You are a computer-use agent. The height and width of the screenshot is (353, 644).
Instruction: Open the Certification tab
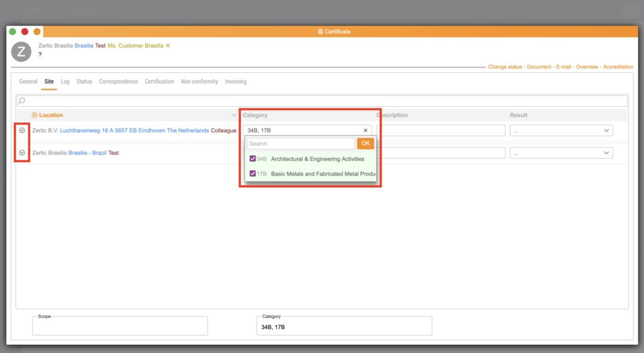pos(159,82)
